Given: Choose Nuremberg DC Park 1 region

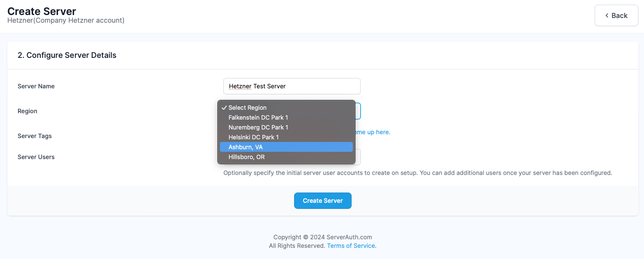Looking at the screenshot, I should [286, 127].
